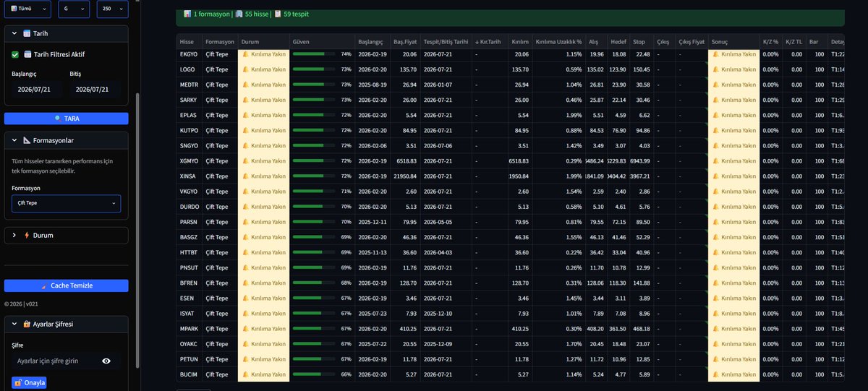868x391 pixels.
Task: Open the Formasyon dropdown showing Çift Tepe
Action: click(66, 203)
